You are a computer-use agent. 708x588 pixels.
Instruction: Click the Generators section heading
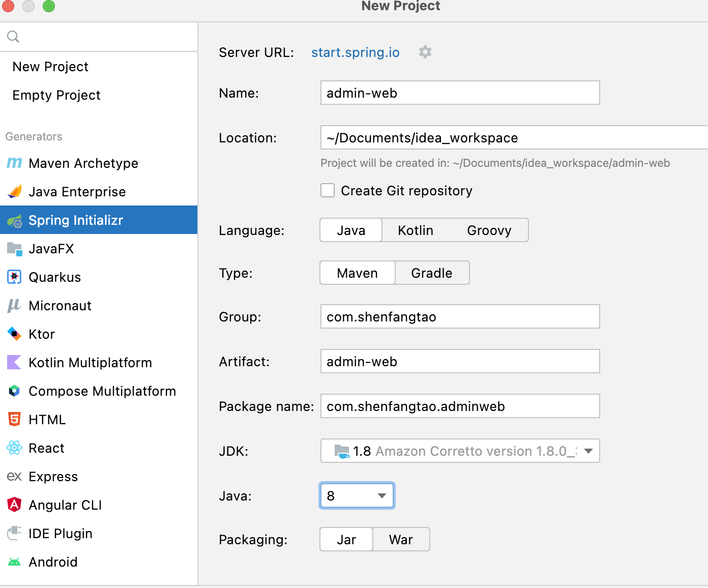pos(34,137)
